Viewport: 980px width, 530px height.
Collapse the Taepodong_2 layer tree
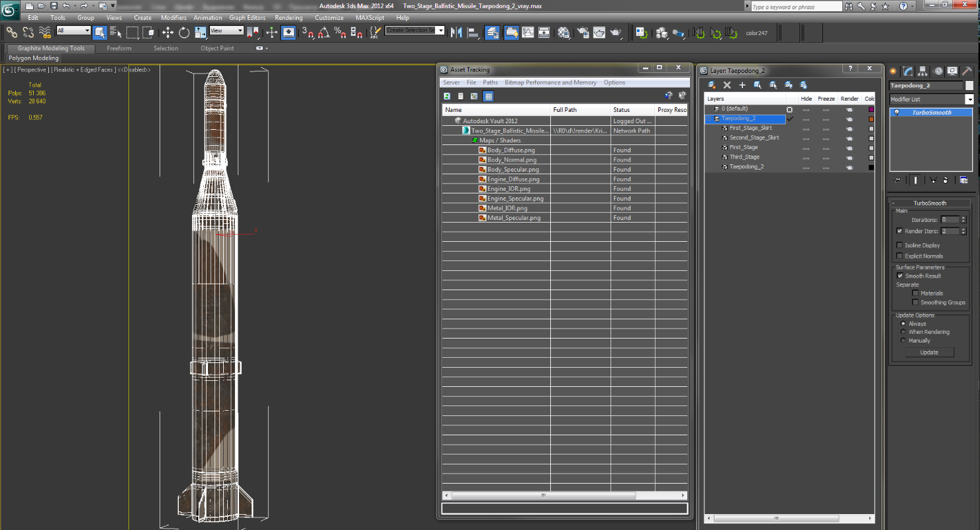(709, 119)
